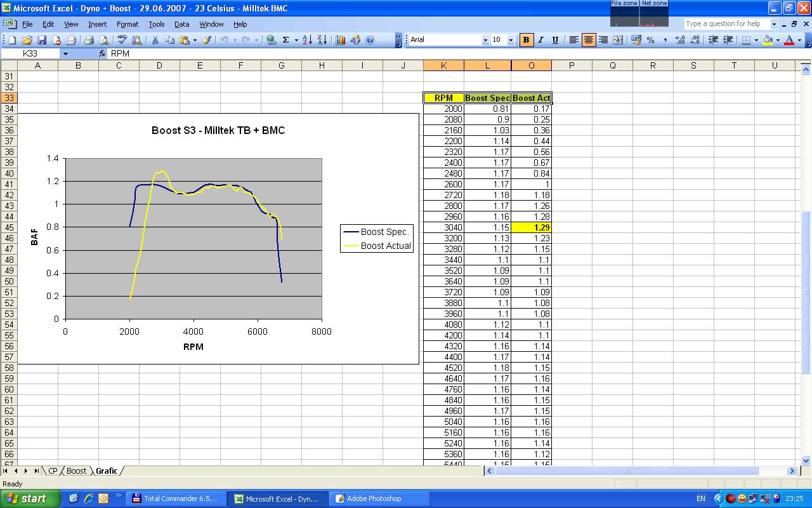Apply Currency style icon

(x=636, y=40)
